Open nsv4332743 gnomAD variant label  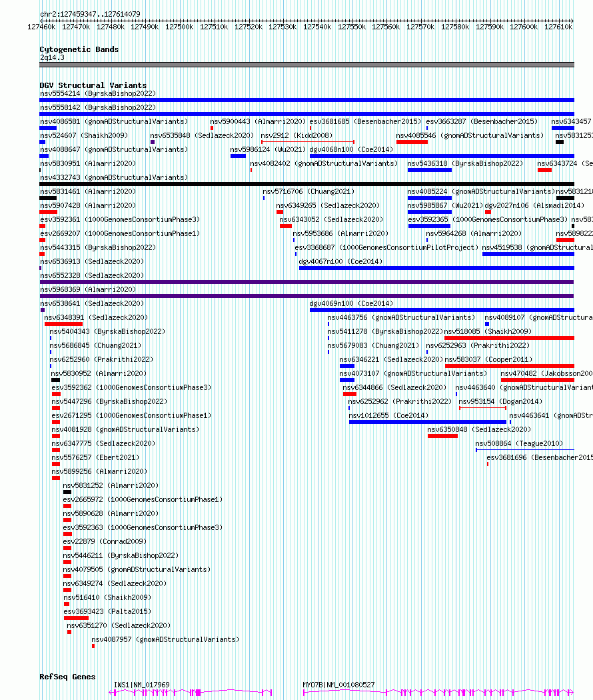(114, 178)
